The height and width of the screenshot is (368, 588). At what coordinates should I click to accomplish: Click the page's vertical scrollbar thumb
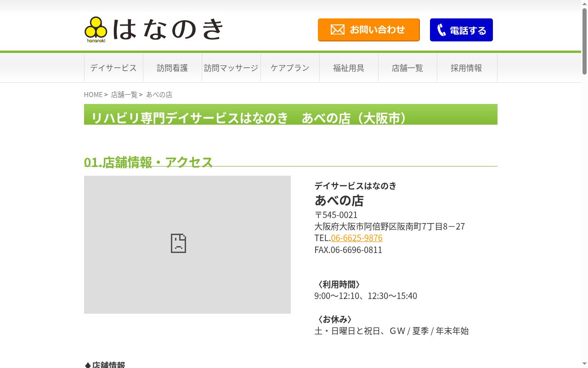584,41
